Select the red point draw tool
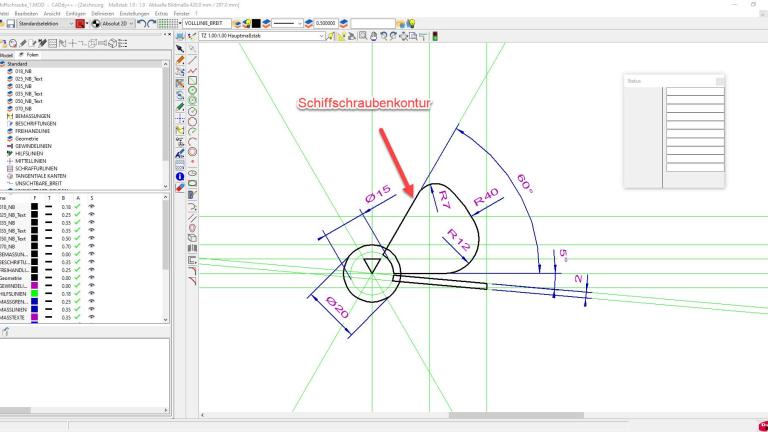768x432 pixels. [192, 162]
